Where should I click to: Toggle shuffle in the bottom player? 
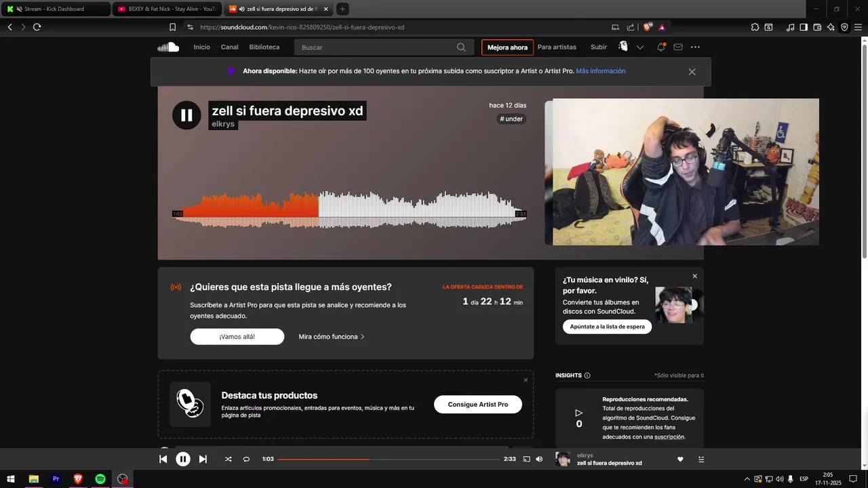click(228, 459)
